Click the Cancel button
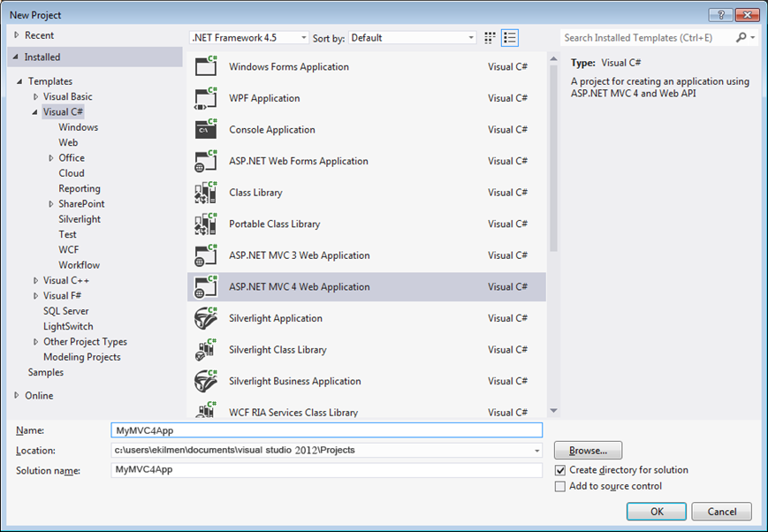 tap(721, 512)
